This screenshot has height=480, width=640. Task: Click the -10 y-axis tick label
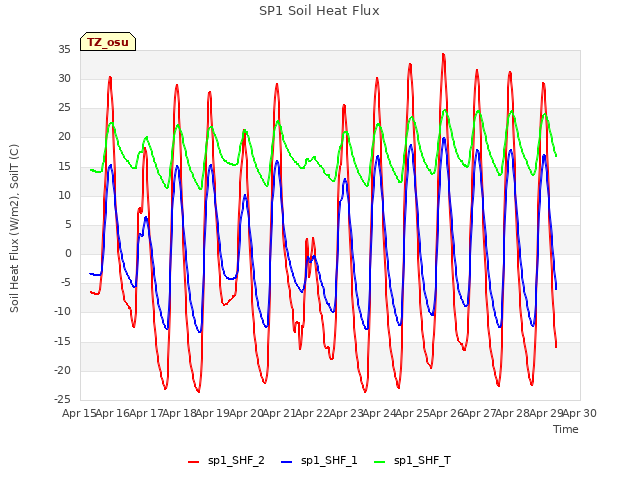pos(62,312)
